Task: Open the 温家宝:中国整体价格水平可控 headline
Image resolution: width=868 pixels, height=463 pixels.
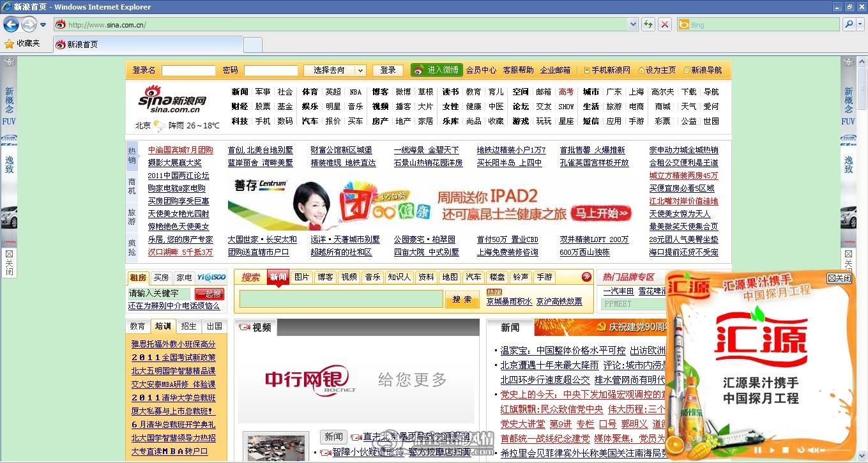Action: point(563,351)
